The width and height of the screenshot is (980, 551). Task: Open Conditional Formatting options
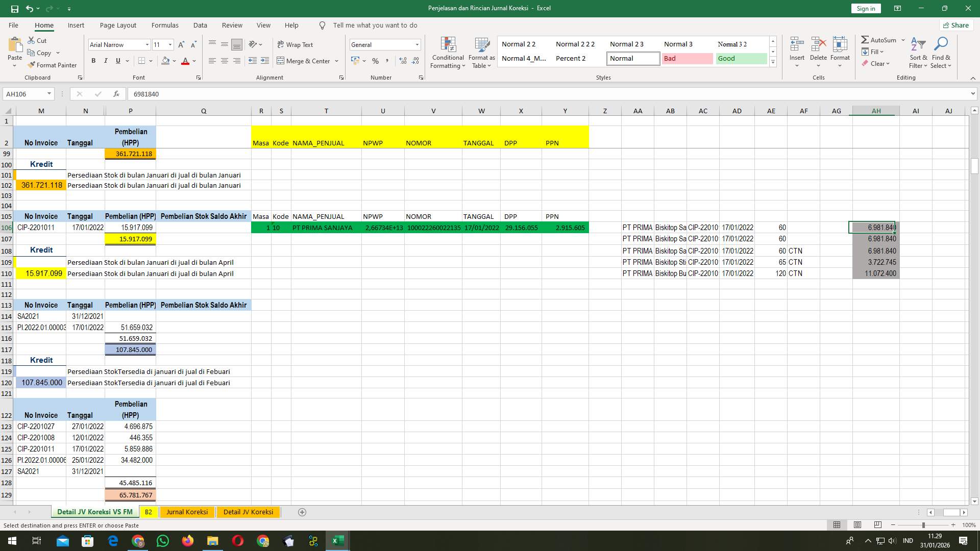point(448,52)
